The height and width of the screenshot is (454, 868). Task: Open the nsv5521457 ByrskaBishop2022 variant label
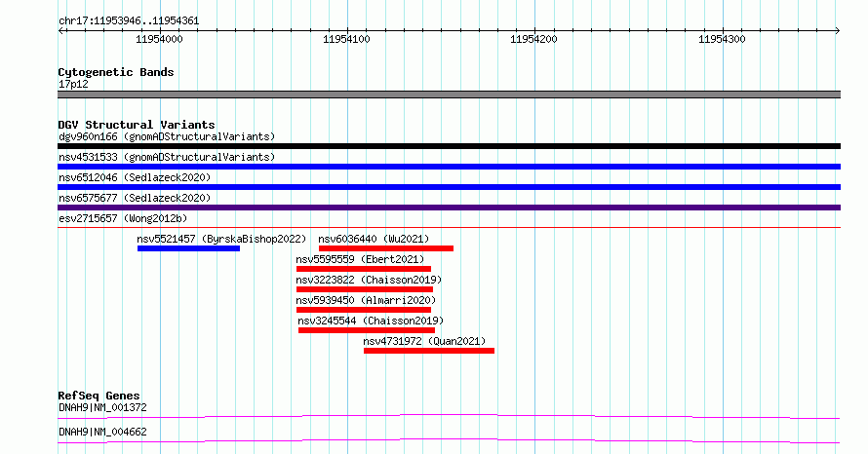pyautogui.click(x=221, y=239)
